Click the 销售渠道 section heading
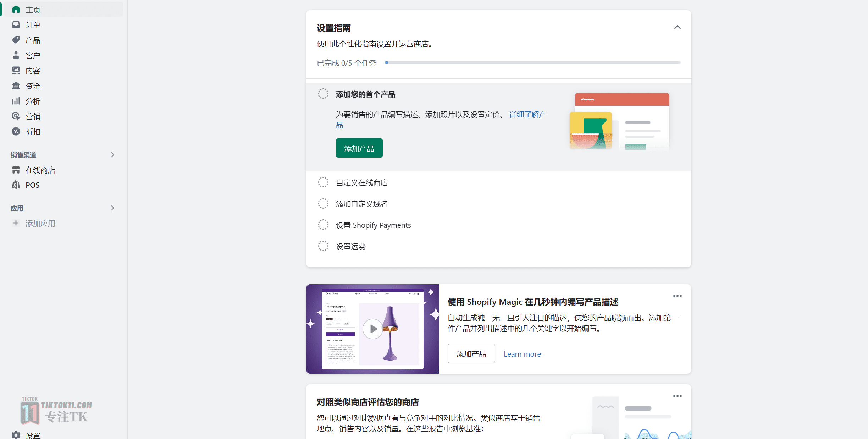The height and width of the screenshot is (439, 868). (x=23, y=155)
